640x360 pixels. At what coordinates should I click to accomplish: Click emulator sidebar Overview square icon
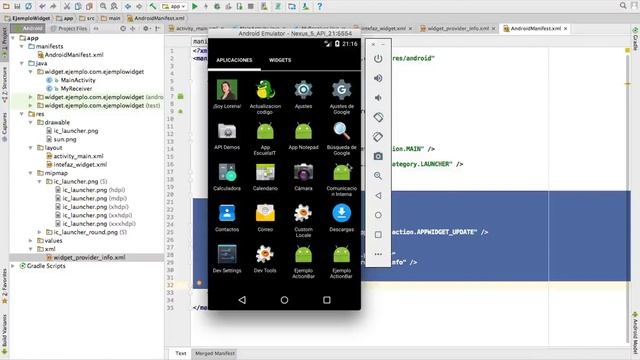378,235
